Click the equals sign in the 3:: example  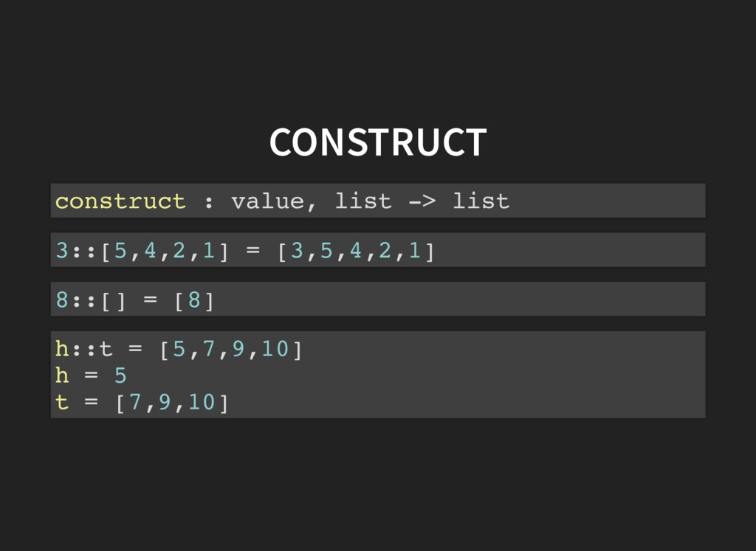pos(252,251)
